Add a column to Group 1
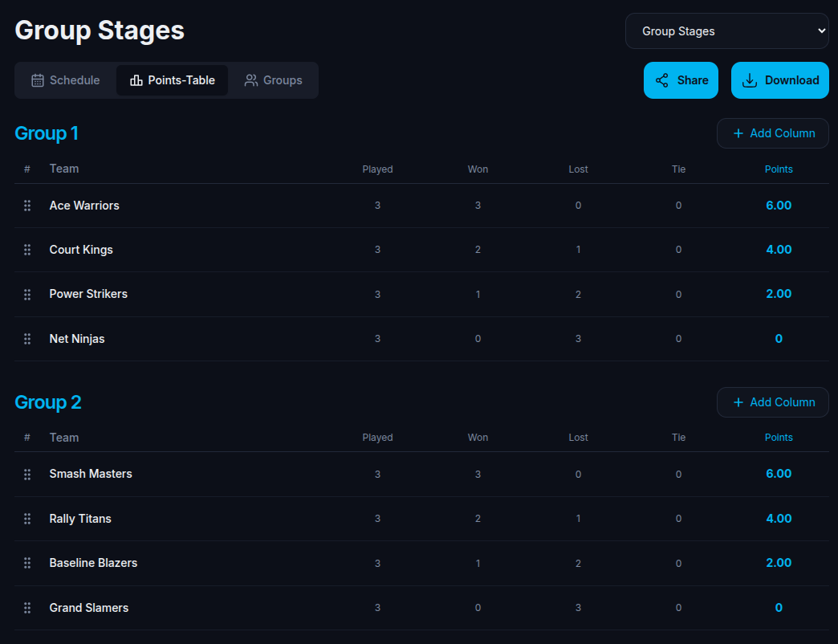Viewport: 838px width, 644px height. [773, 133]
